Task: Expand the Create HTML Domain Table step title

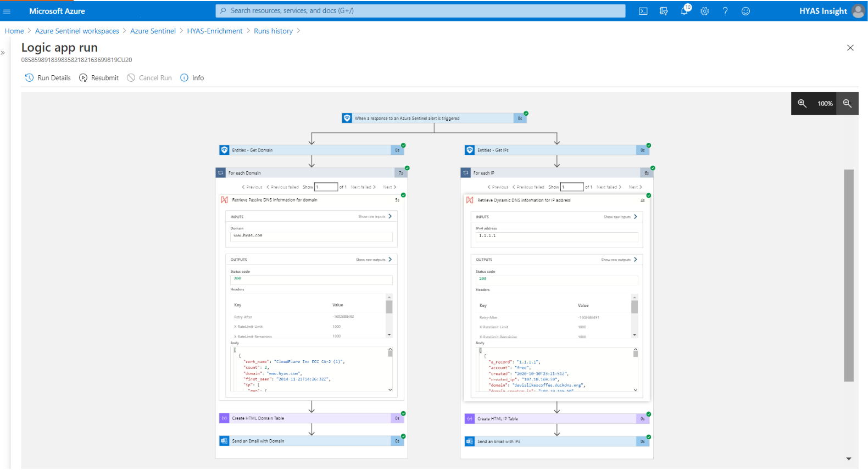Action: [258, 418]
